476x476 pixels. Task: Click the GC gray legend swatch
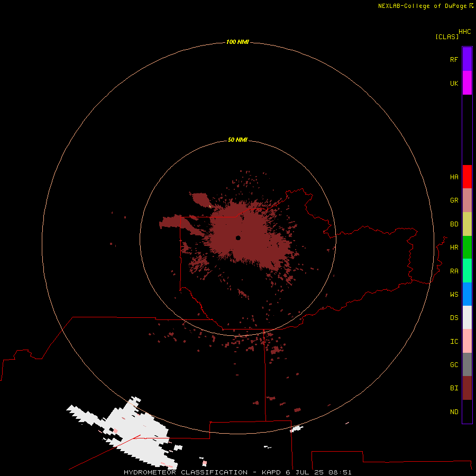pos(467,364)
